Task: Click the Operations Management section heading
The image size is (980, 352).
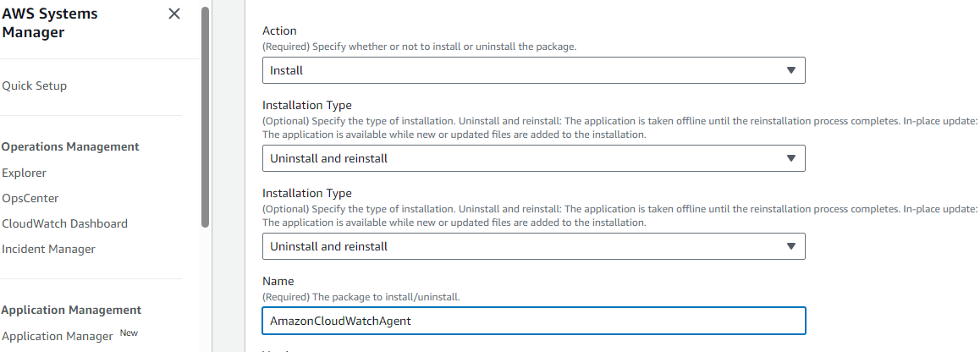Action: pyautogui.click(x=70, y=146)
